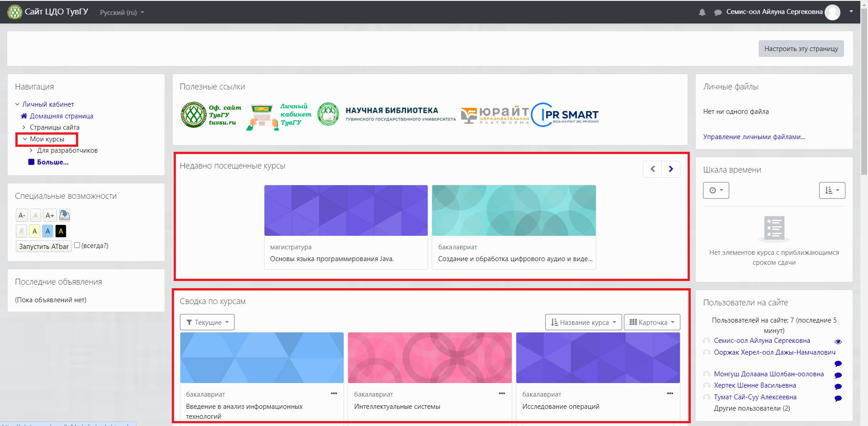Click the reset colour scheme R button
The height and width of the screenshot is (426, 868).
coord(21,231)
